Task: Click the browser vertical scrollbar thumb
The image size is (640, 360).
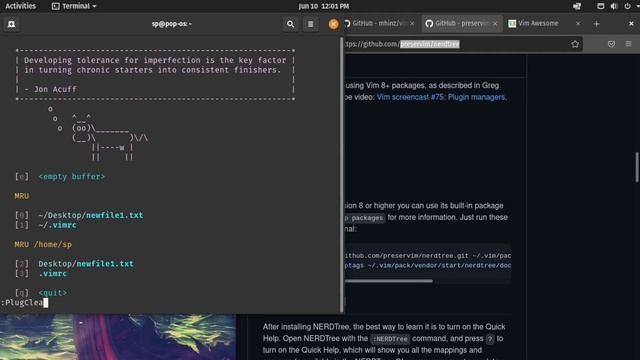Action: pyautogui.click(x=637, y=167)
